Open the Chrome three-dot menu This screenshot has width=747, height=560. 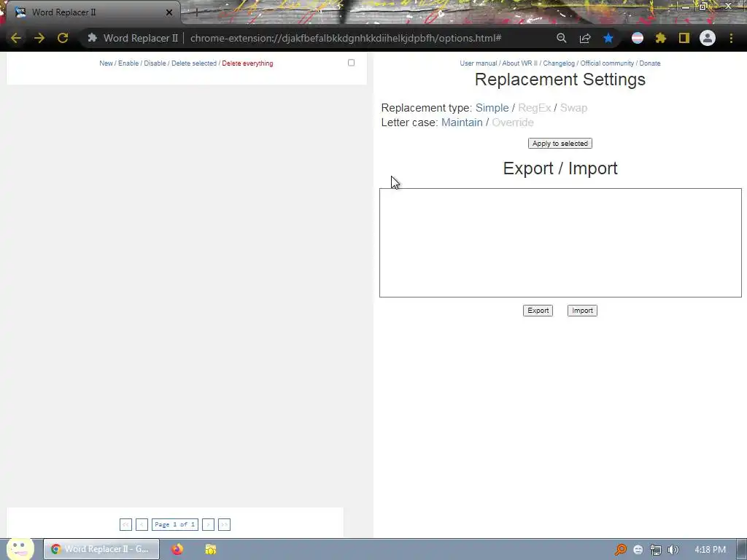coord(731,38)
